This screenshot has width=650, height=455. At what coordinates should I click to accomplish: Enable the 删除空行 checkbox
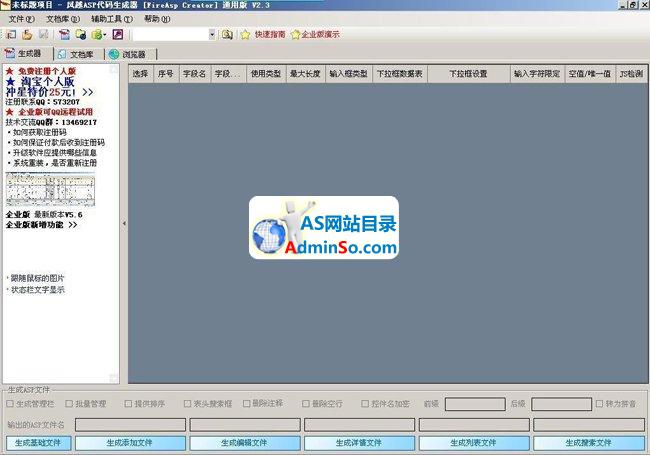306,403
